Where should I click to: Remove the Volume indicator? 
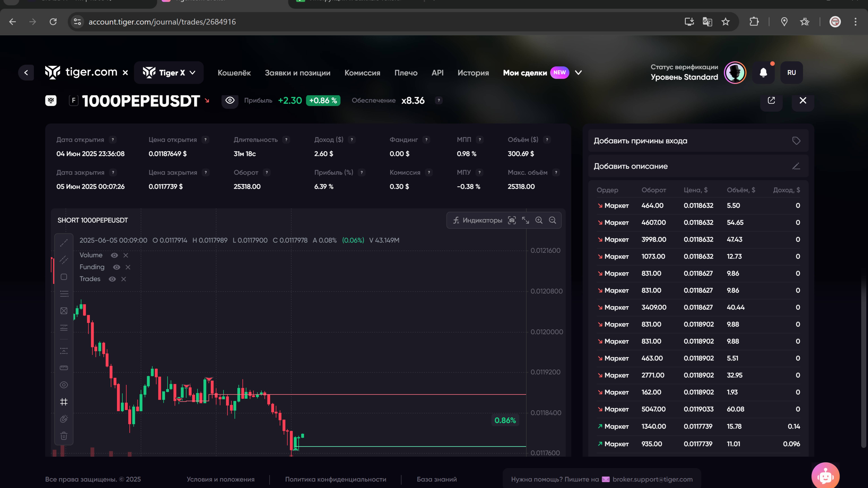coord(126,255)
